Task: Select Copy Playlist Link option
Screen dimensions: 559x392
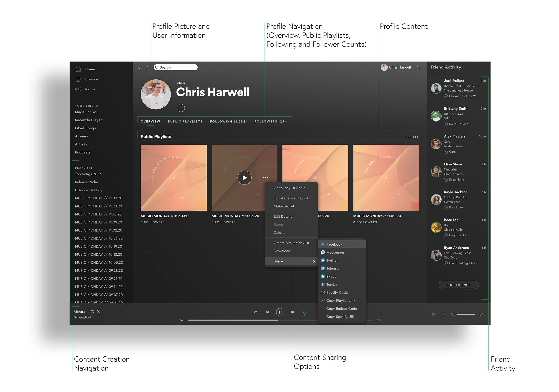Action: tap(340, 301)
